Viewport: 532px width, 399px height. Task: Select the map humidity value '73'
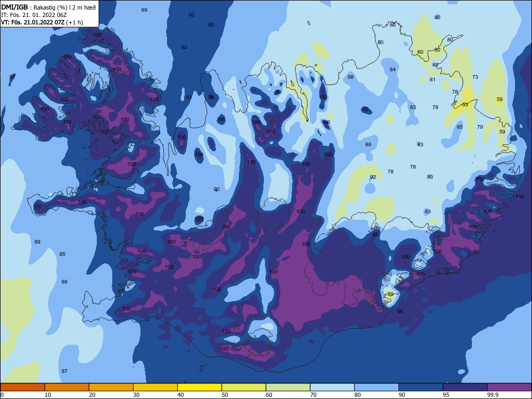click(475, 77)
